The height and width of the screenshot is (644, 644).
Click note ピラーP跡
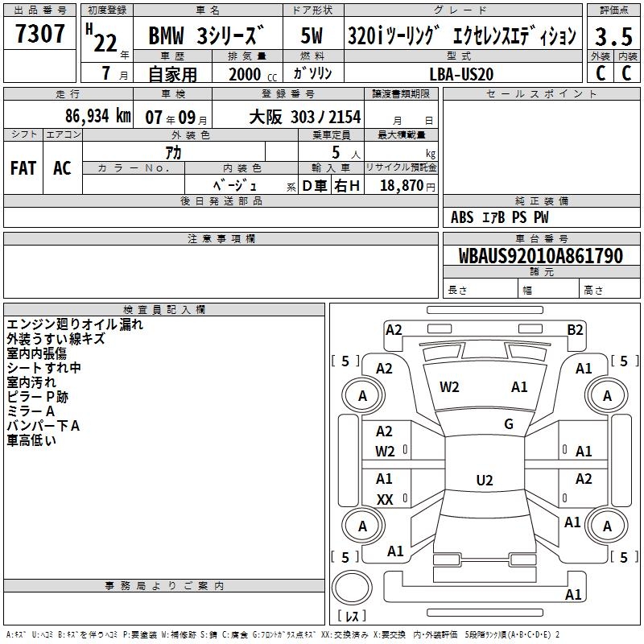tap(37, 397)
